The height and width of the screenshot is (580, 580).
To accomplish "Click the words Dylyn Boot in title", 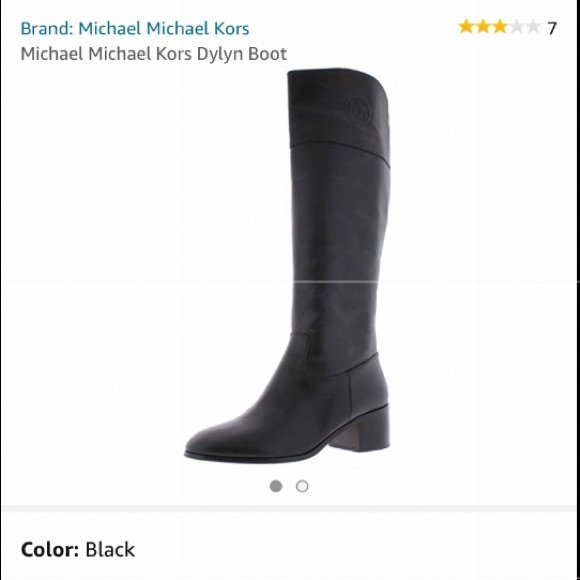I will (x=242, y=54).
